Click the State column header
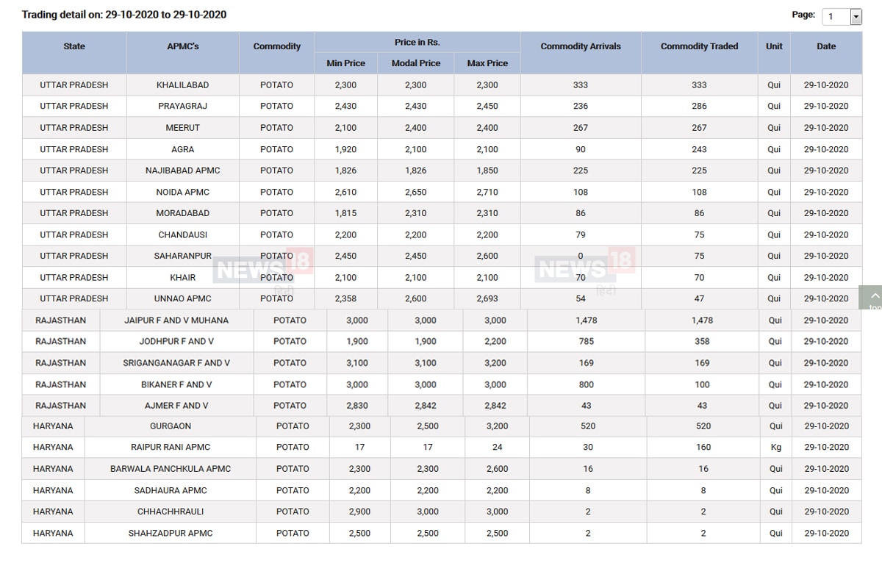 (x=74, y=53)
